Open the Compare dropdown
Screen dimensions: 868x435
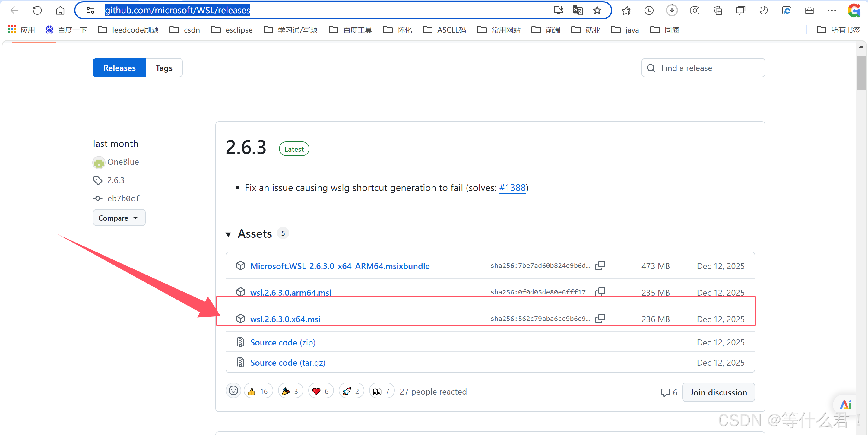coord(119,218)
